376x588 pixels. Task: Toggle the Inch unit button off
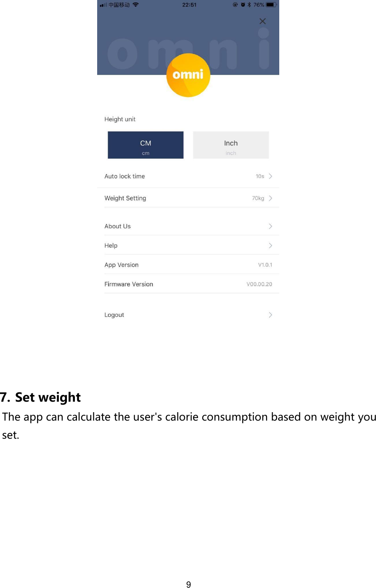(230, 145)
